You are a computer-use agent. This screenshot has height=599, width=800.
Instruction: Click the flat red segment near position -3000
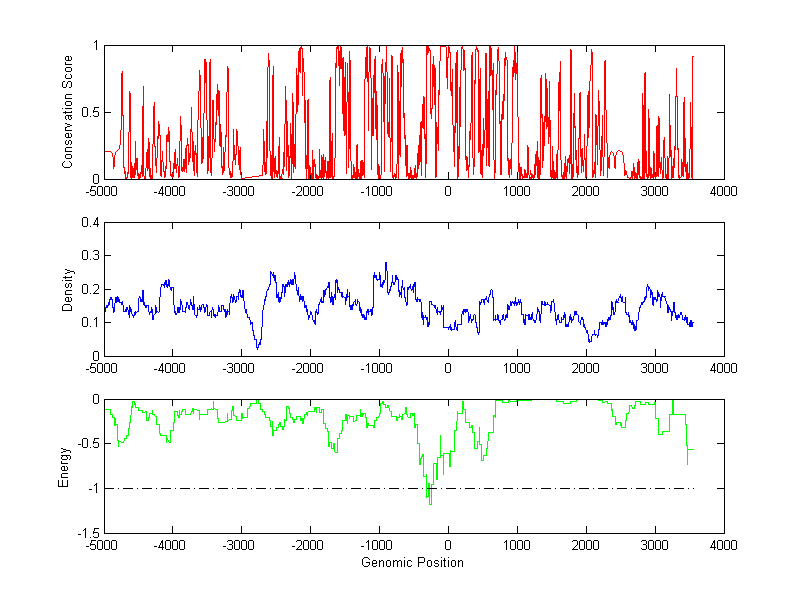254,176
